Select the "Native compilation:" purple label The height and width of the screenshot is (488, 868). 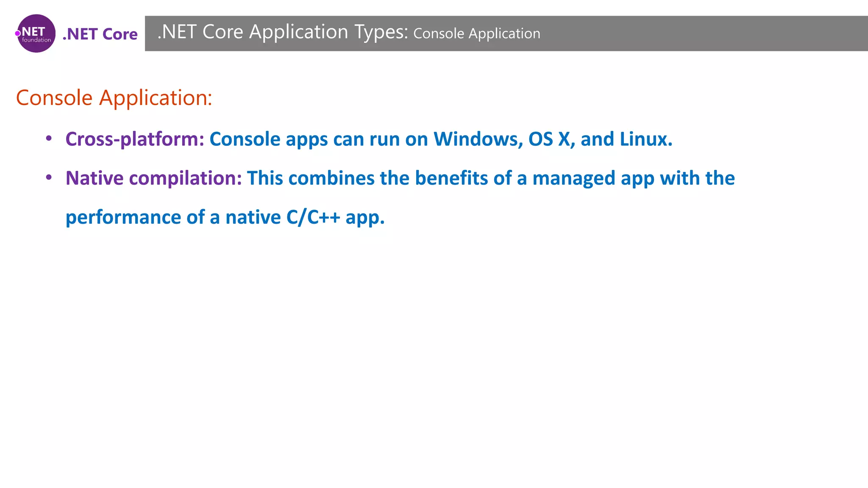(x=153, y=178)
